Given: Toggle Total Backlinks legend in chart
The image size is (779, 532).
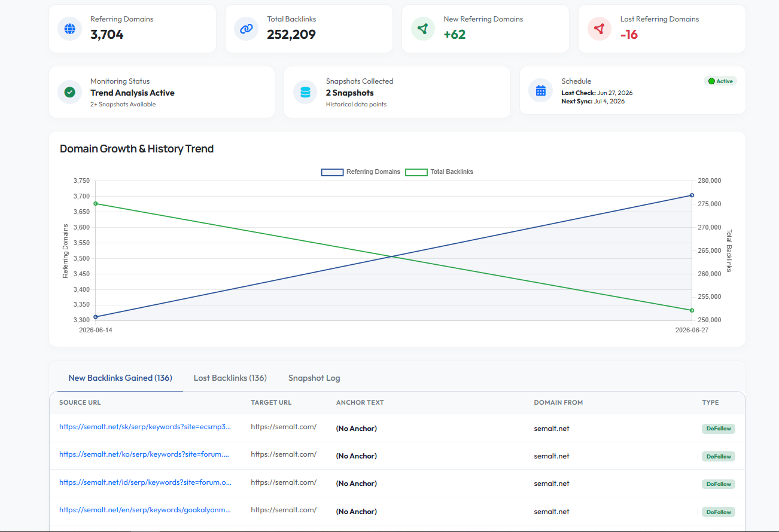Looking at the screenshot, I should coord(439,172).
